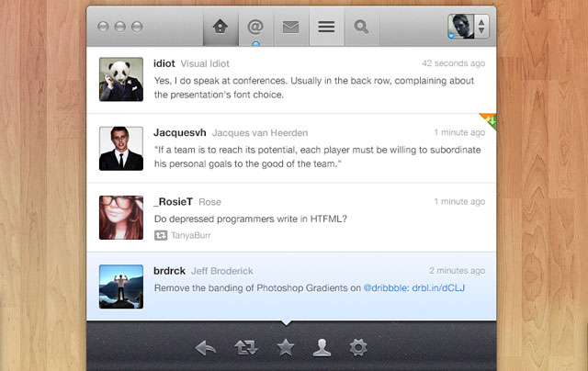Viewport: 588px width, 371px height.
Task: Click _RosieT's profile picture
Action: [121, 218]
